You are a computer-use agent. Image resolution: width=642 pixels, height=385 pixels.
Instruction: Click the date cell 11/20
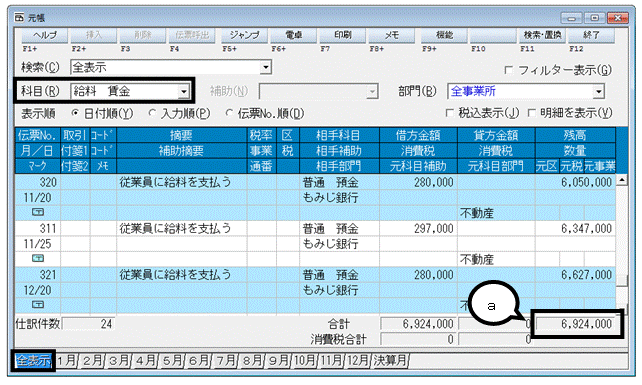(38, 197)
